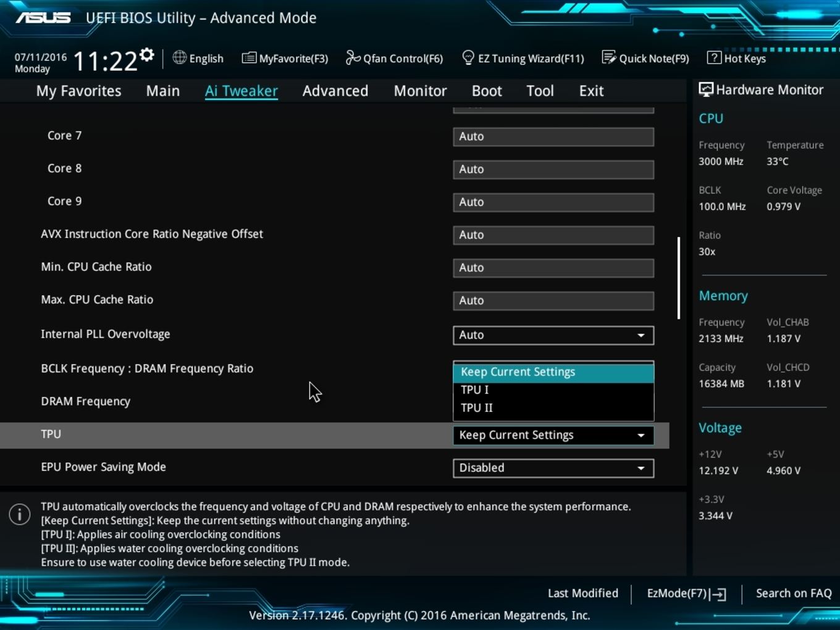
Task: Choose Keep Current Settings in TPU list
Action: (x=553, y=372)
